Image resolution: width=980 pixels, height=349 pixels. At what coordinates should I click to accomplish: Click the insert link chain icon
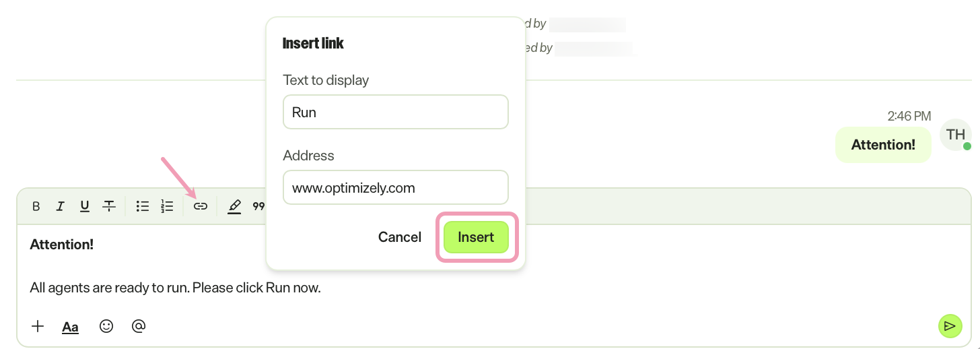pos(201,206)
